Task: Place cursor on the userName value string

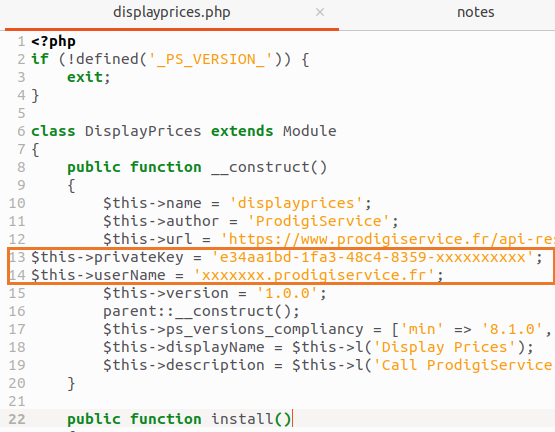Action: 314,275
